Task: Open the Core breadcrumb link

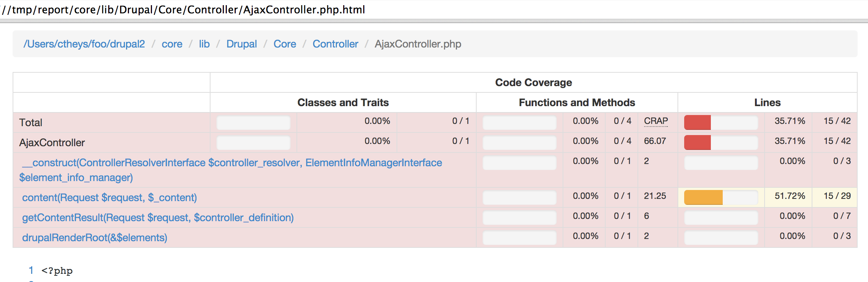Action: click(285, 44)
